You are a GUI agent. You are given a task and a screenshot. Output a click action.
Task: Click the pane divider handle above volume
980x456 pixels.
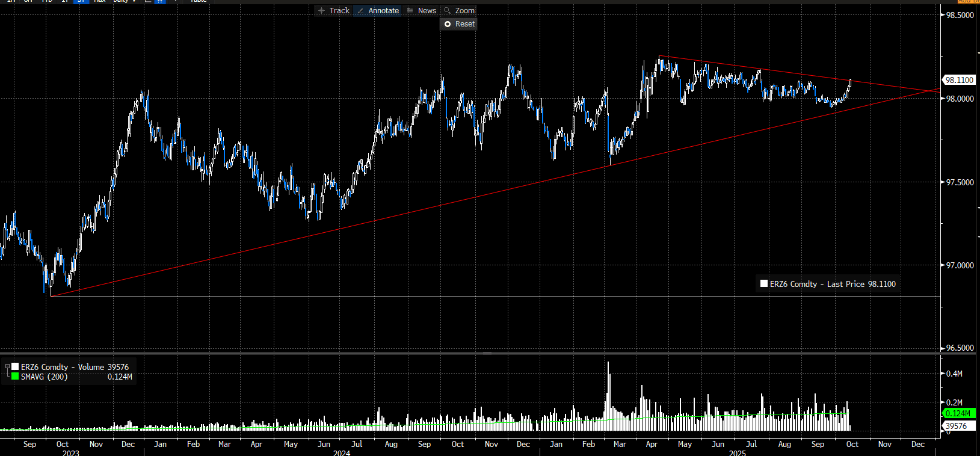tap(487, 353)
